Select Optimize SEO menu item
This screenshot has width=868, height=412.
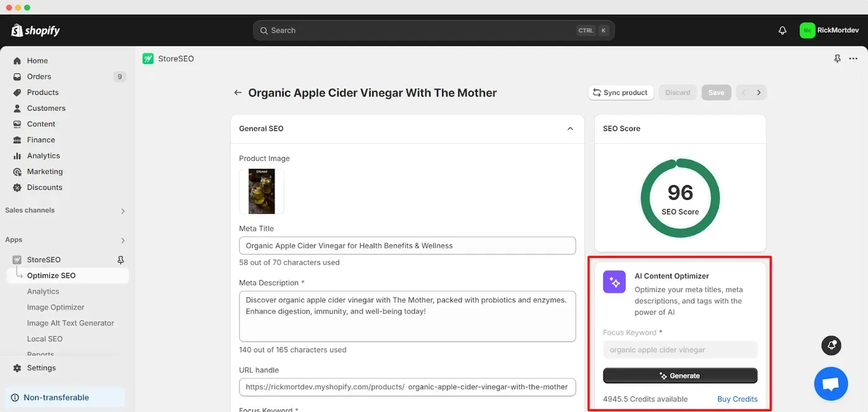coord(68,275)
